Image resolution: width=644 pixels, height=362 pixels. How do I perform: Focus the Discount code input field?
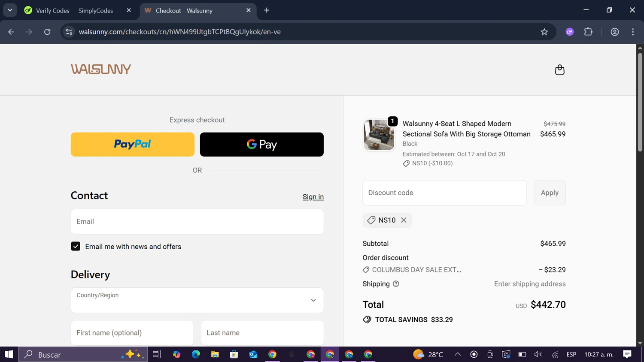pos(444,193)
